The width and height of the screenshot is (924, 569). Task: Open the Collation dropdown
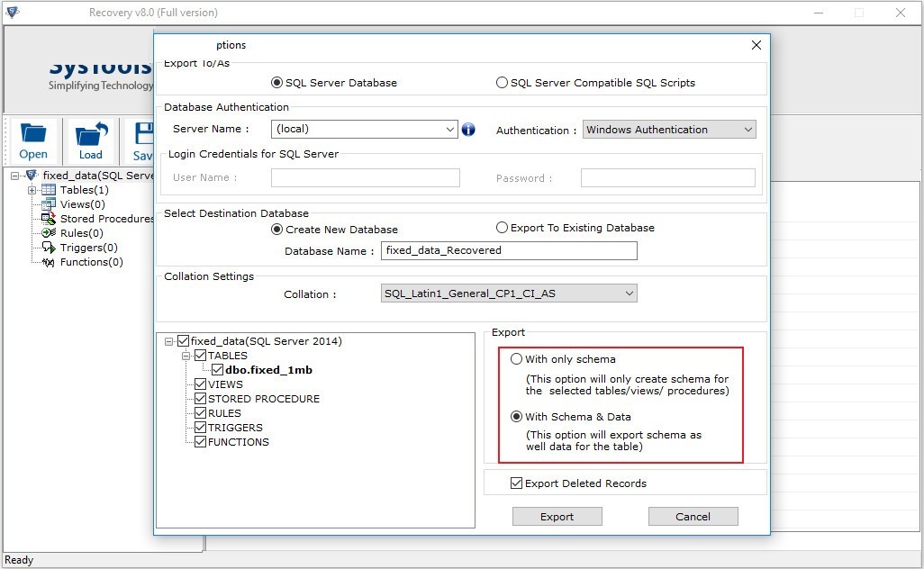(x=629, y=293)
